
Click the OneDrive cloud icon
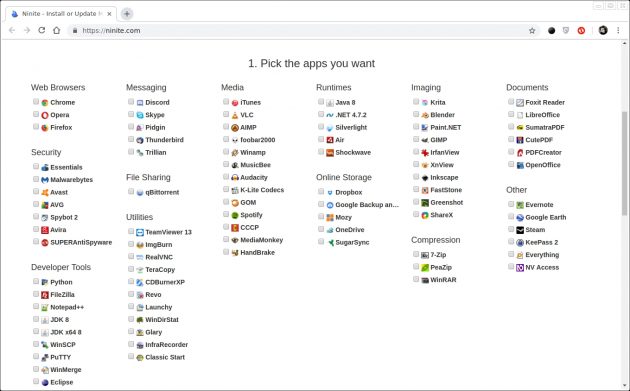[x=330, y=230]
